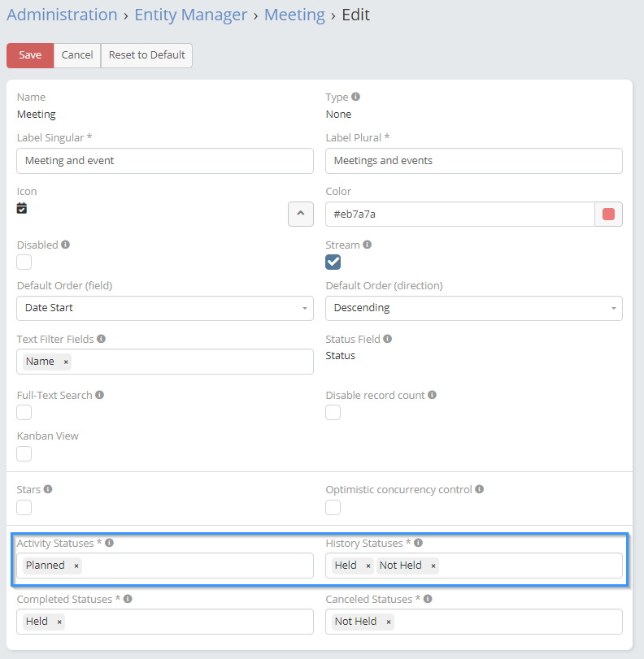644x659 pixels.
Task: Navigate to Administration breadcrumb
Action: [62, 15]
